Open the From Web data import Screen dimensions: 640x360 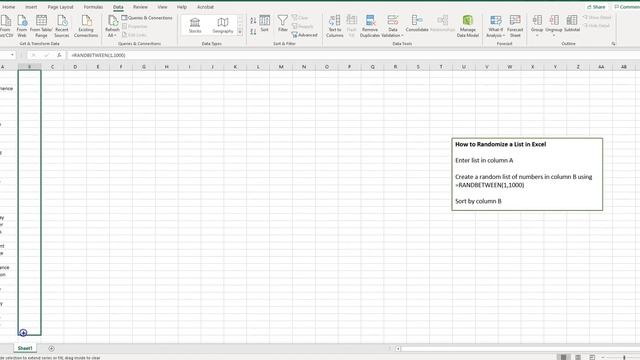pyautogui.click(x=22, y=26)
